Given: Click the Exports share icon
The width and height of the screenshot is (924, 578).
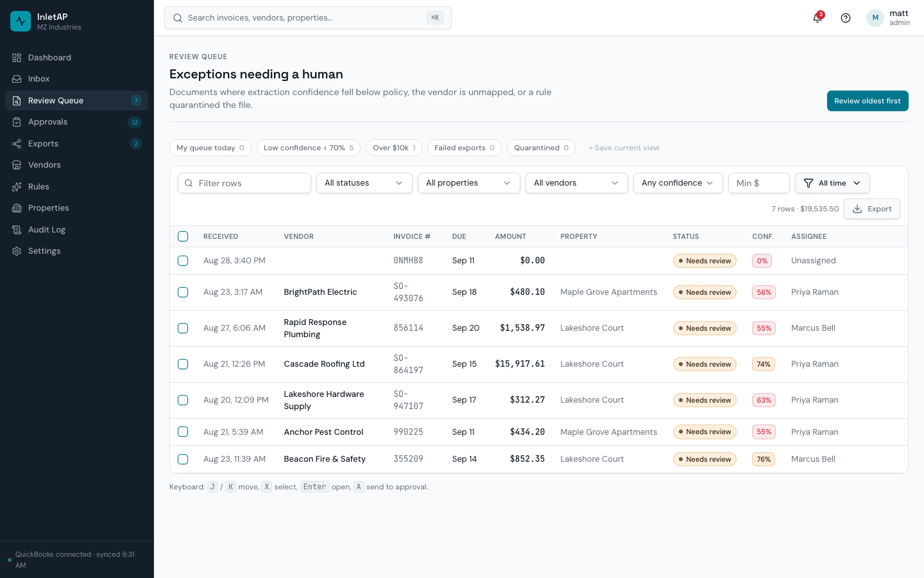Looking at the screenshot, I should coord(17,144).
